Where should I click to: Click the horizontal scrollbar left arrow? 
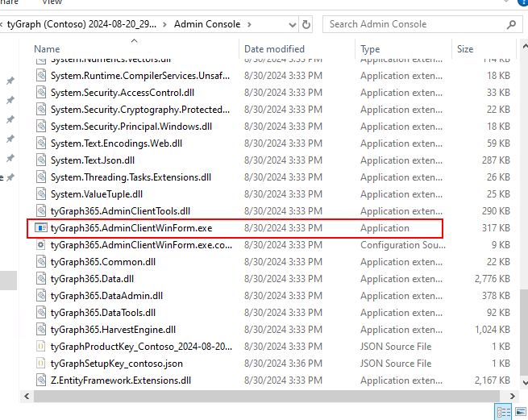click(27, 396)
